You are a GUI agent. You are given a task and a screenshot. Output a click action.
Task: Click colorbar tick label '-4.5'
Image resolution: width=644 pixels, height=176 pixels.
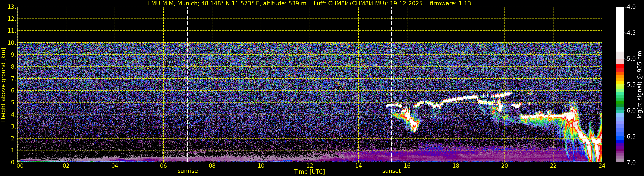(630, 33)
